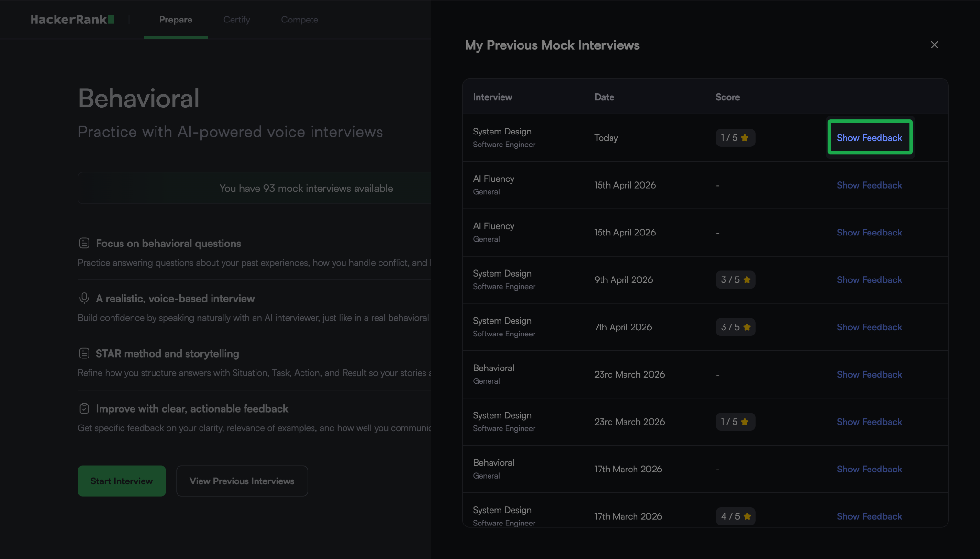Click the behavioral questions list icon
The height and width of the screenshot is (559, 980).
point(84,243)
